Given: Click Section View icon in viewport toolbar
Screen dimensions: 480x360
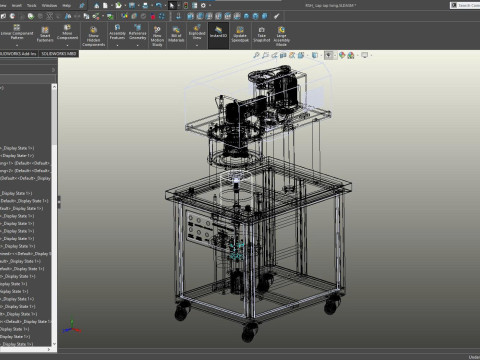Looking at the screenshot, I should 283,55.
